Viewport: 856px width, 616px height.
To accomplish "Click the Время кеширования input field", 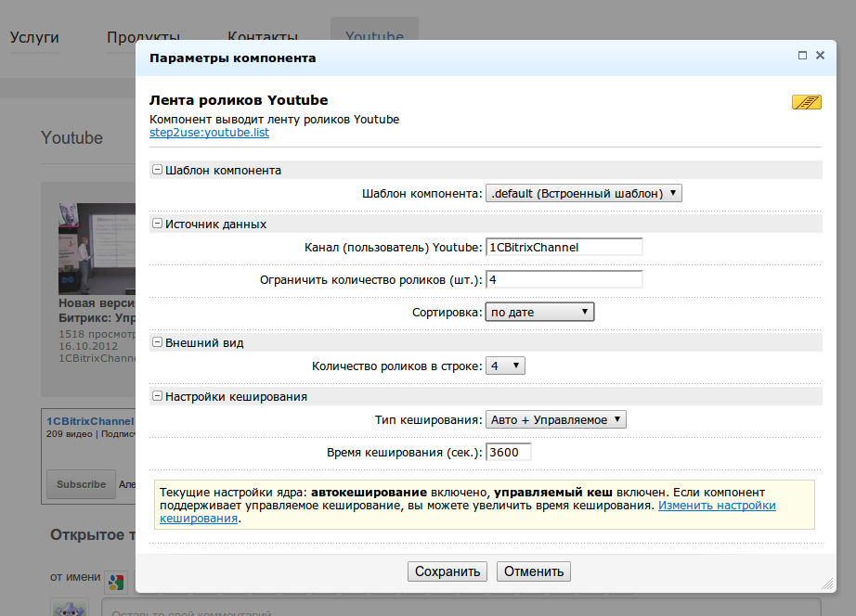I will coord(508,453).
